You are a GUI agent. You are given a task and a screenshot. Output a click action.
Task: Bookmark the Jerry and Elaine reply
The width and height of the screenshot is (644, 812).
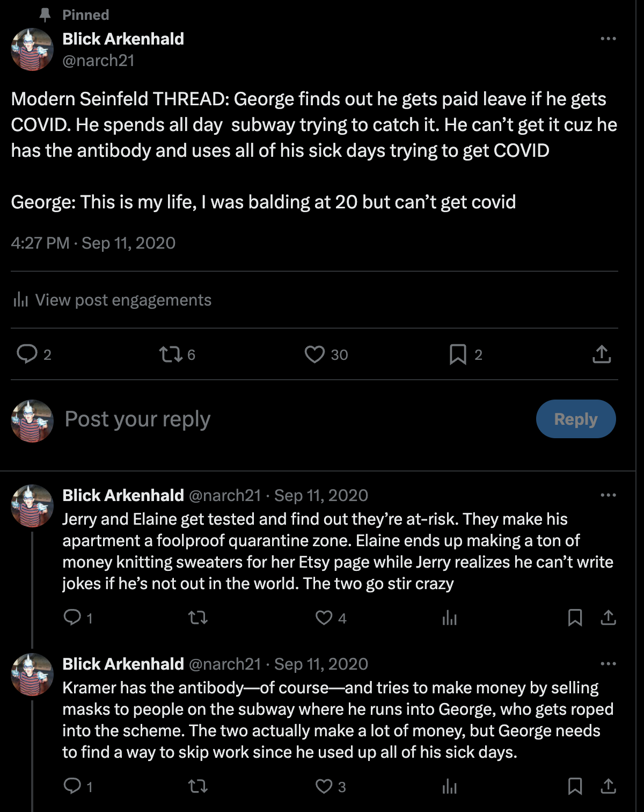coord(575,618)
